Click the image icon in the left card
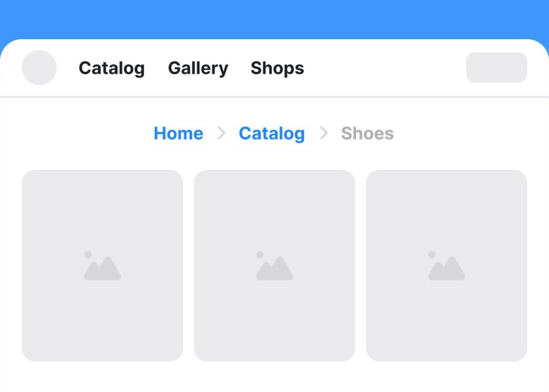The width and height of the screenshot is (549, 392). pos(102,266)
